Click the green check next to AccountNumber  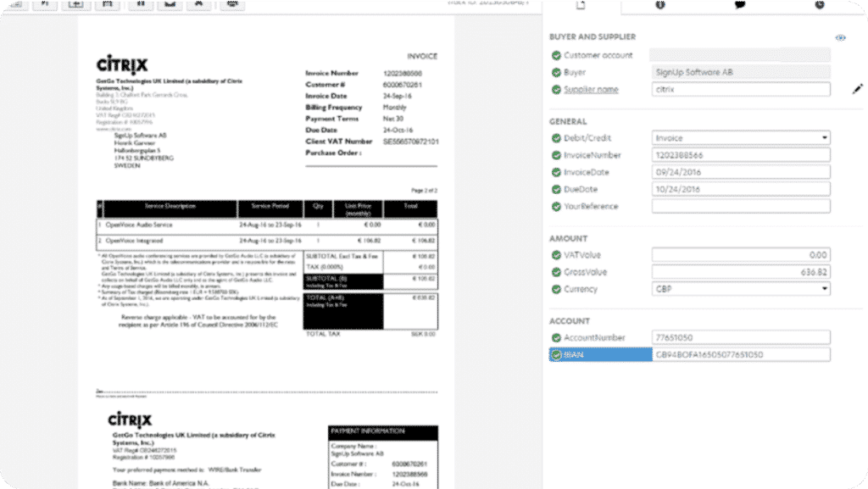click(556, 338)
